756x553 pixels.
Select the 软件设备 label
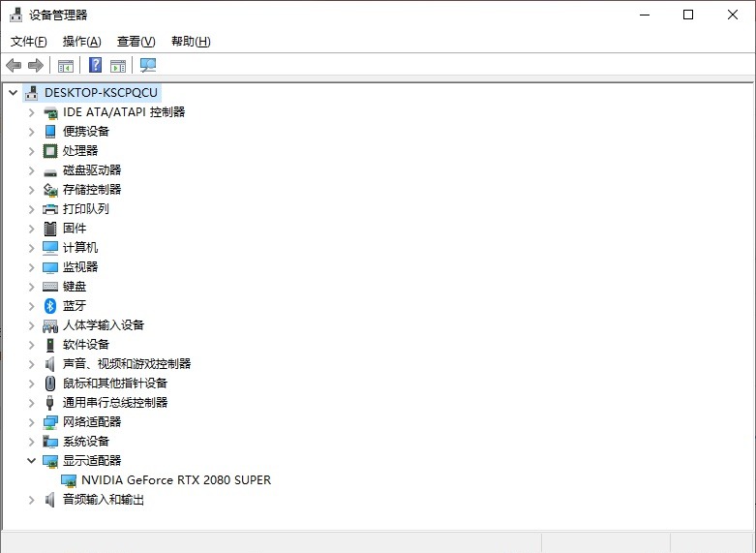click(86, 345)
